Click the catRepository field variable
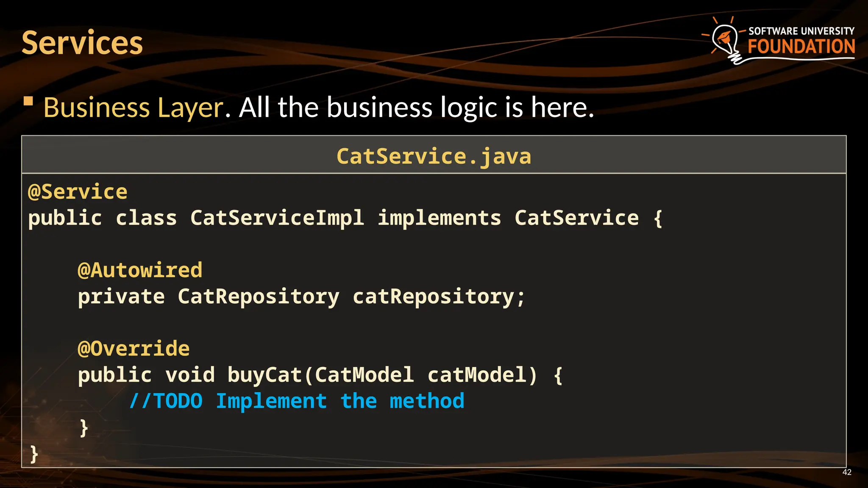Image resolution: width=868 pixels, height=488 pixels. coord(433,297)
